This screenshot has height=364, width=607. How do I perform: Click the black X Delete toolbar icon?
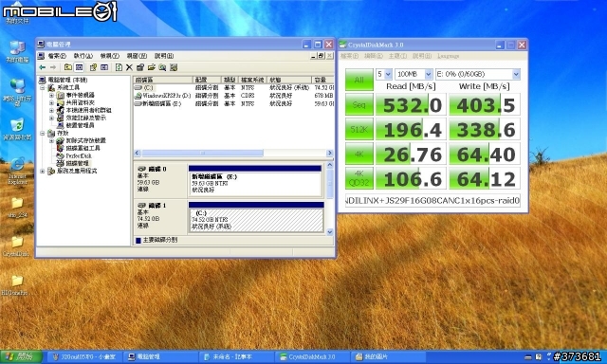coord(129,67)
